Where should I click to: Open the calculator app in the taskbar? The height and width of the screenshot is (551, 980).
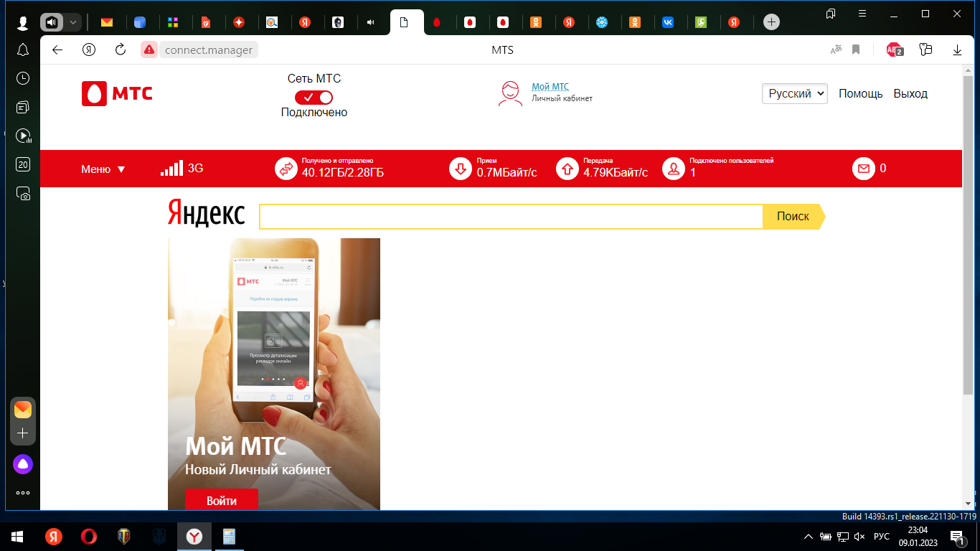coord(230,537)
